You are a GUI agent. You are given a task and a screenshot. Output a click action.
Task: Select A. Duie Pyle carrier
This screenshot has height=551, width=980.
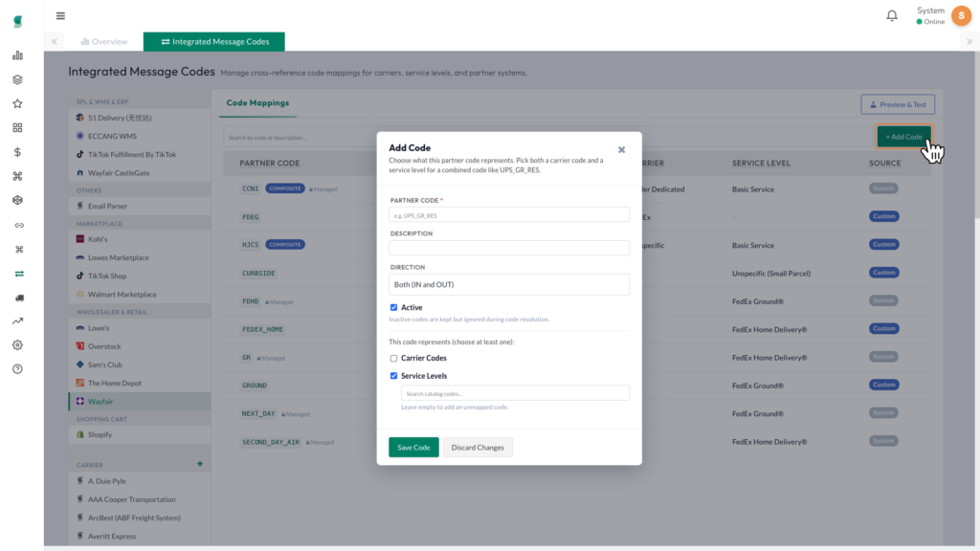click(x=140, y=481)
